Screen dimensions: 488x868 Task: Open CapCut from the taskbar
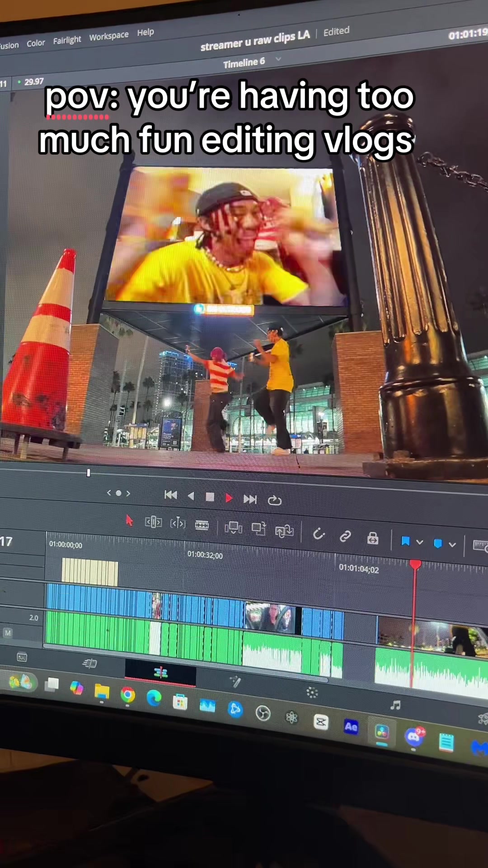pos(321,722)
